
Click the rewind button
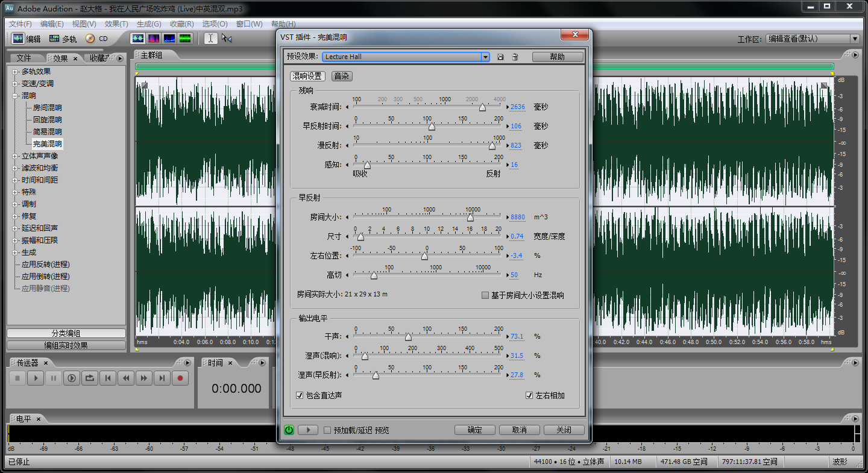click(x=126, y=378)
